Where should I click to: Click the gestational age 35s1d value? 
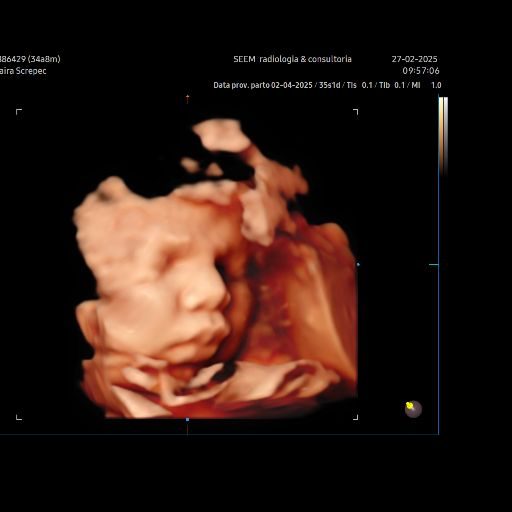pos(329,85)
